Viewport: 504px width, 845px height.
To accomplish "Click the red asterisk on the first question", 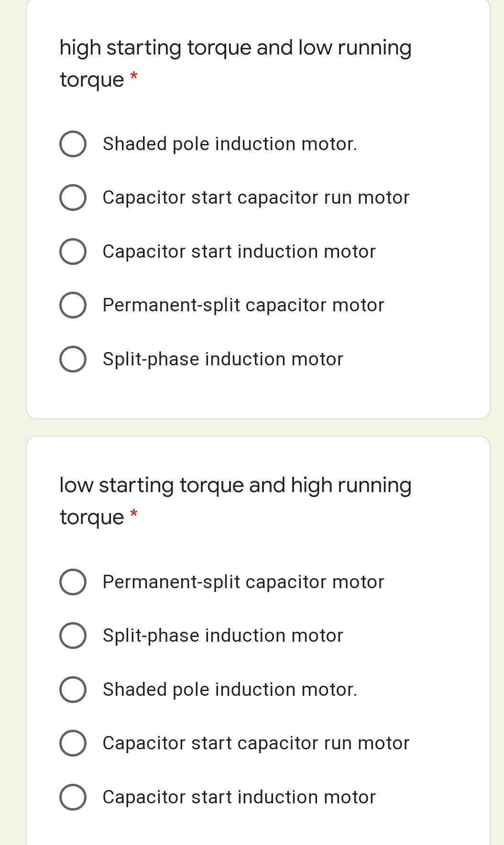I will click(134, 76).
